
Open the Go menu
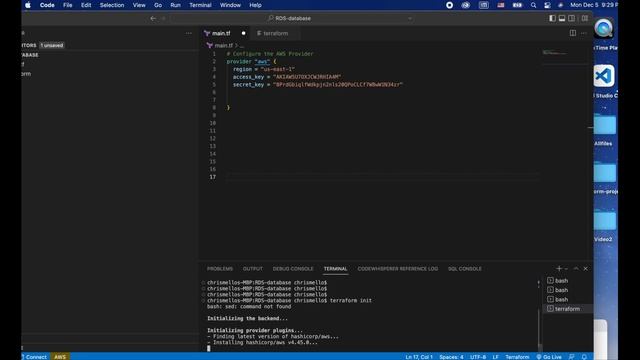(158, 5)
